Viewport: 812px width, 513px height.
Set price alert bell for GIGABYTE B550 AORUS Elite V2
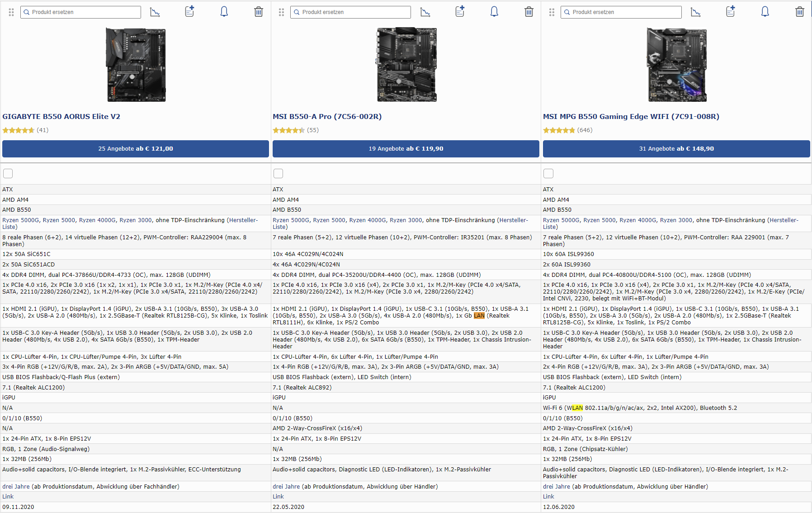pos(224,11)
